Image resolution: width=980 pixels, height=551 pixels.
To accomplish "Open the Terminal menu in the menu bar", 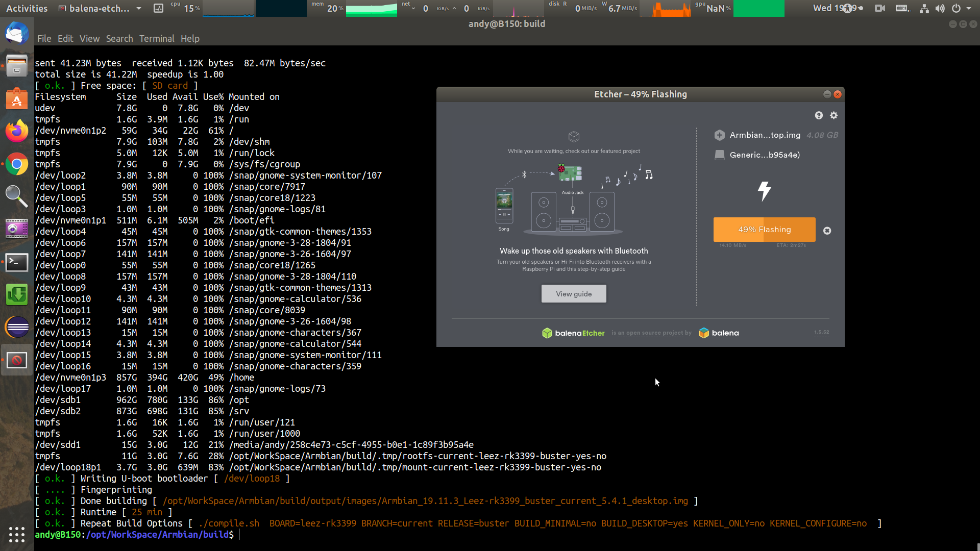I will point(157,38).
